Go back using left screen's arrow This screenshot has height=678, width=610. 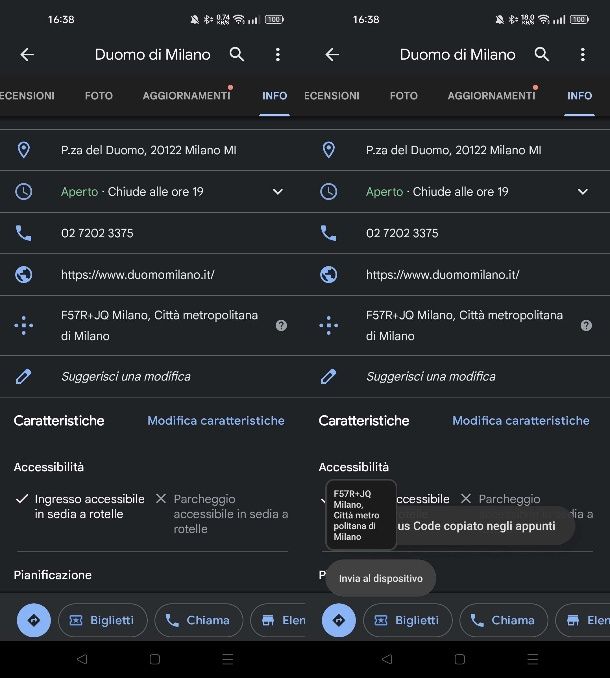point(27,54)
